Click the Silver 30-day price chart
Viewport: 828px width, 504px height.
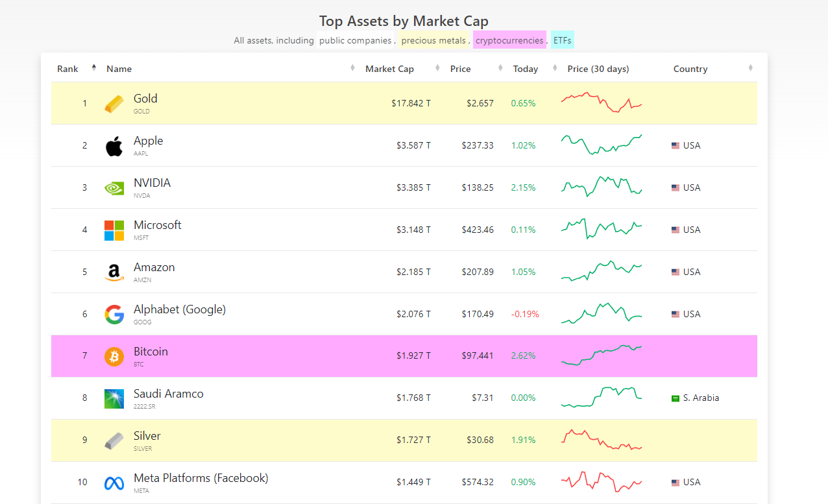coord(602,439)
